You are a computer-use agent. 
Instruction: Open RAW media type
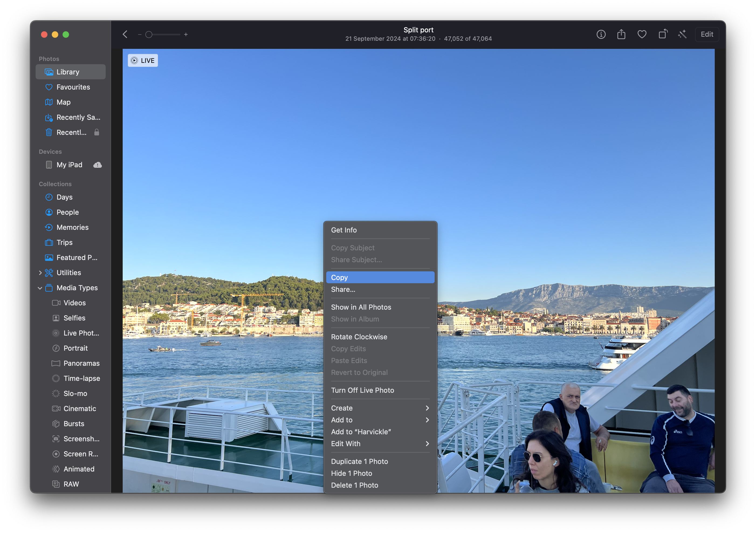point(70,484)
